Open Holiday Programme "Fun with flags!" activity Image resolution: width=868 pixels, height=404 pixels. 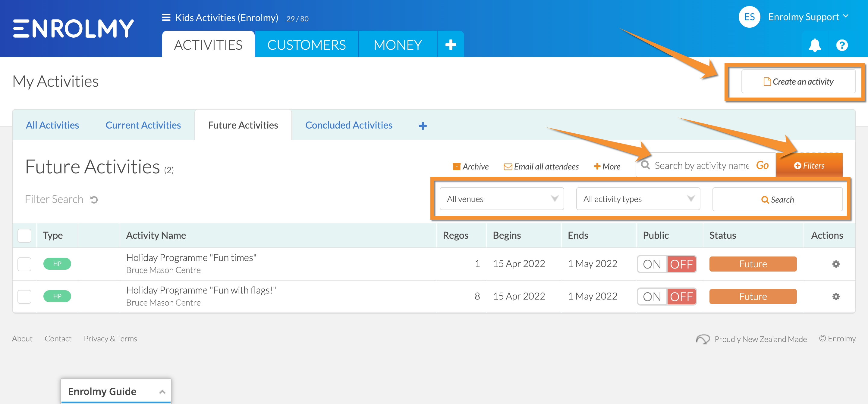pyautogui.click(x=201, y=290)
